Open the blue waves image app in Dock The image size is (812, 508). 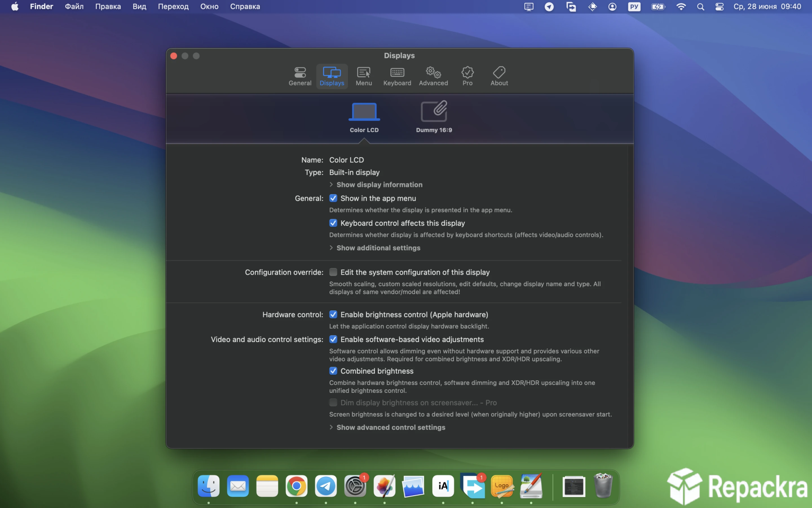pos(414,486)
